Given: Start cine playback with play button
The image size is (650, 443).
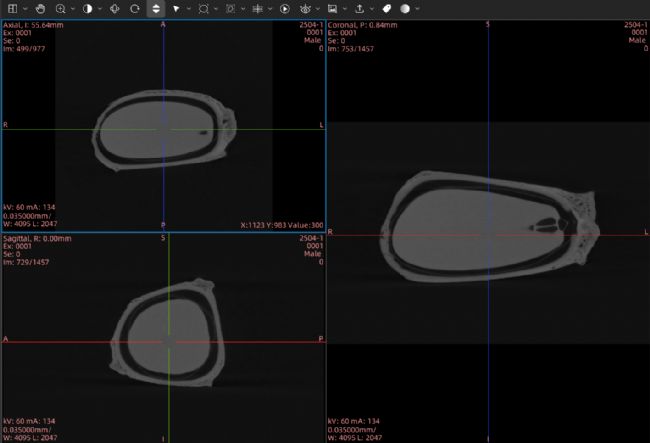Looking at the screenshot, I should [x=284, y=8].
